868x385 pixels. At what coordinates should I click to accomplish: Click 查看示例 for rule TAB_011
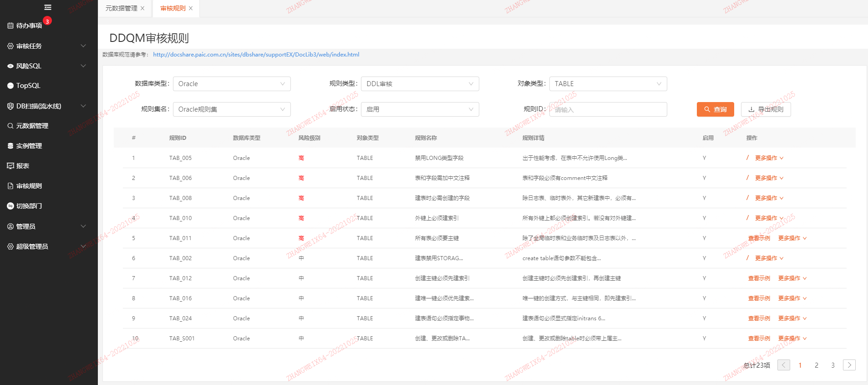pos(759,238)
